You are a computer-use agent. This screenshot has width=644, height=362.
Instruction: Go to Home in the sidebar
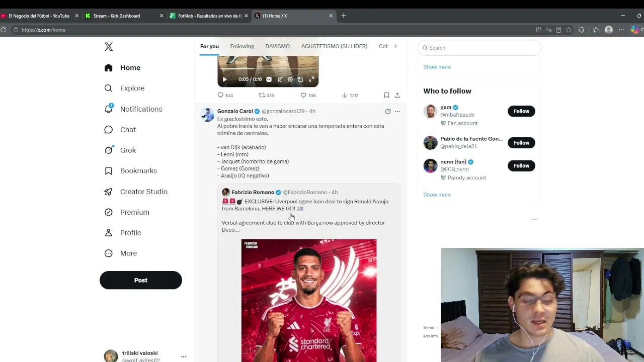coord(123,68)
